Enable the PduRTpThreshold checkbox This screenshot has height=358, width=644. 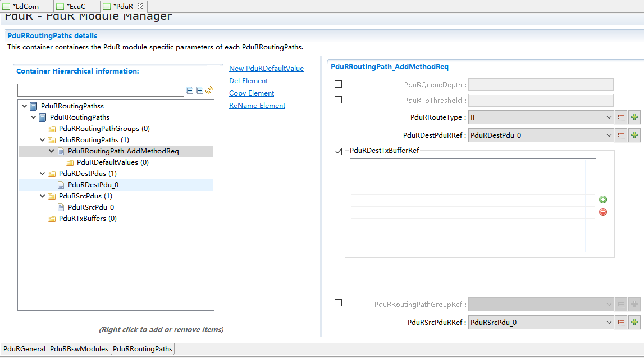(x=338, y=100)
